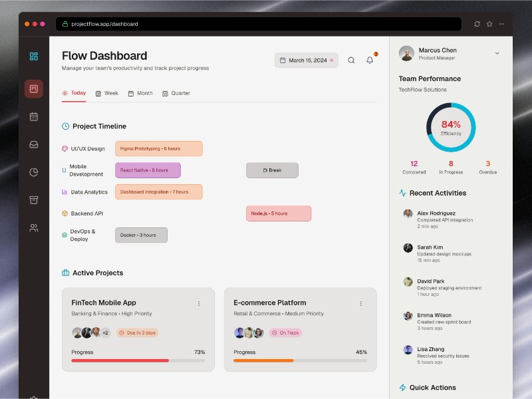Switch to the Quarter tab
Screen dimensions: 532x399
176,93
